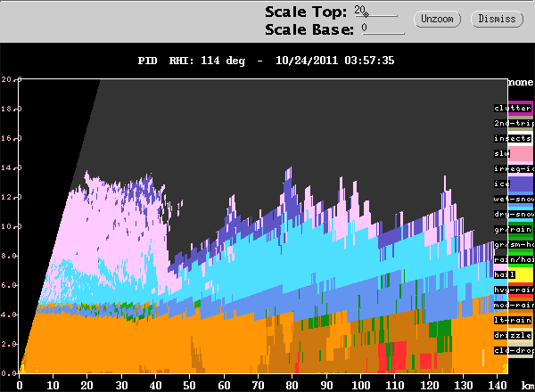
Task: Click the lt-rain legend entry
Action: [513, 320]
